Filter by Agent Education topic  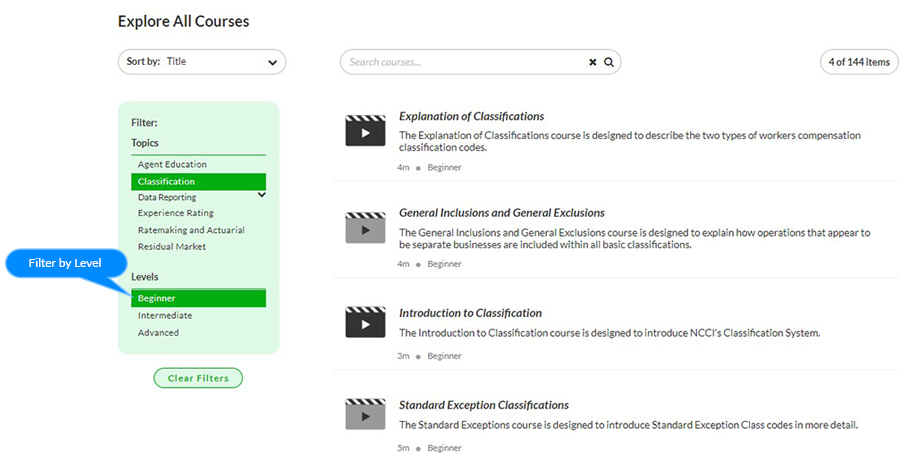point(172,164)
